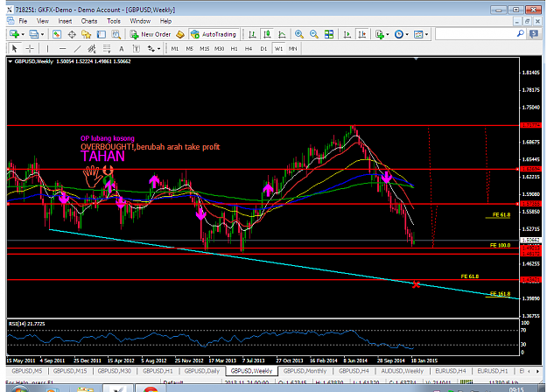Select the Crosshair tool

[30, 48]
